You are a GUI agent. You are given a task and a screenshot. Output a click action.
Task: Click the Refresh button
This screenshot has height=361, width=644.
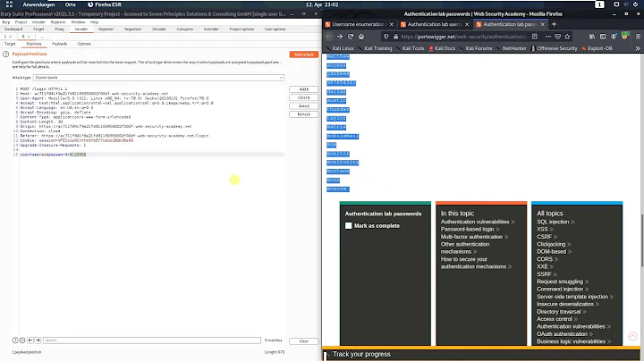304,114
